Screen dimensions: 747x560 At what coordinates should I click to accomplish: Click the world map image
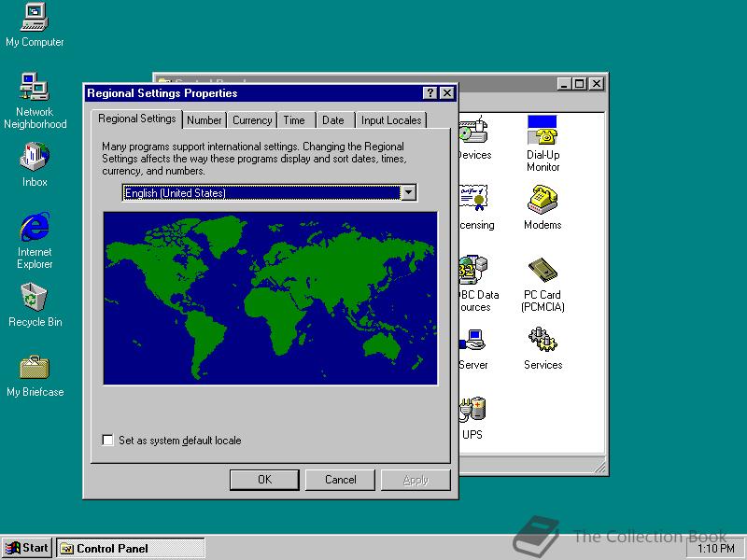[x=270, y=298]
